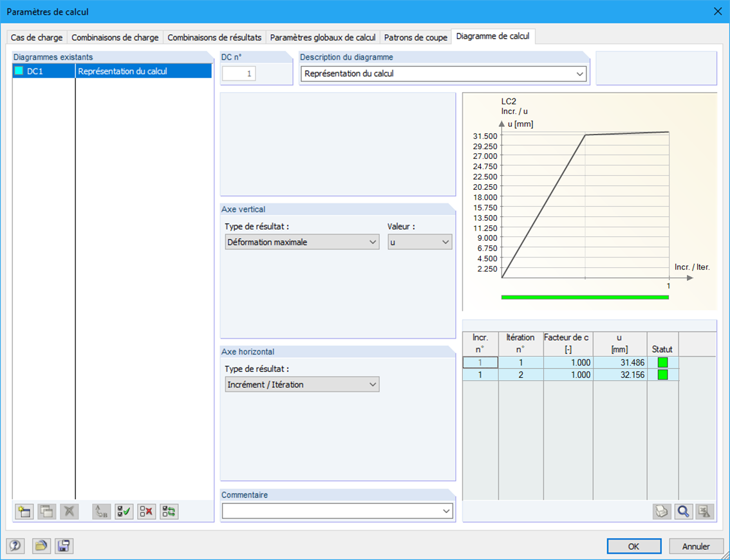This screenshot has width=730, height=560.
Task: Click the Itération n° cell showing 2
Action: [x=521, y=375]
